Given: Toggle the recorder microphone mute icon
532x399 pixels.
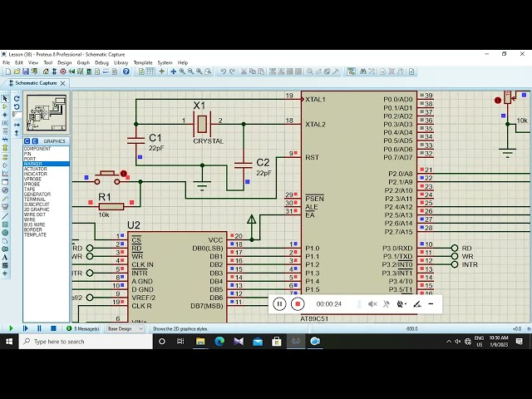Looking at the screenshot, I should (386, 304).
